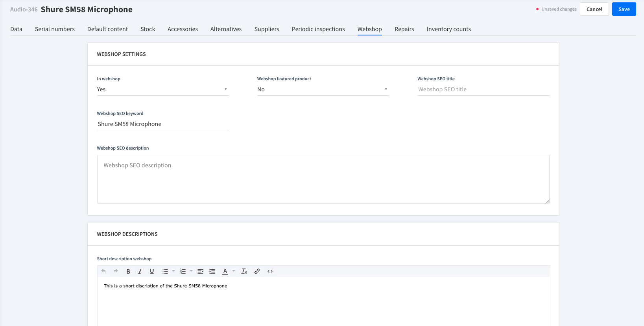Screen dimensions: 644x326
Task: Decrease indent of the text
Action: click(201, 271)
